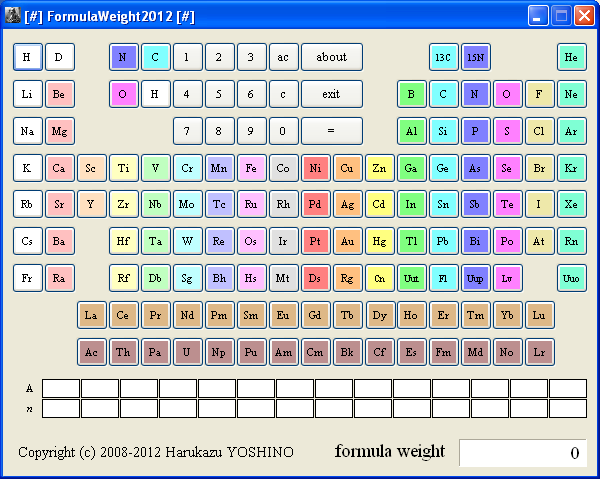
Task: Select aluminium (Al) element
Action: (412, 131)
